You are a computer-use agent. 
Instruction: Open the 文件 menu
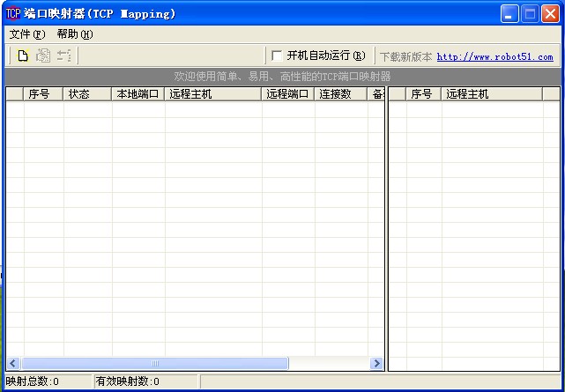click(x=26, y=34)
